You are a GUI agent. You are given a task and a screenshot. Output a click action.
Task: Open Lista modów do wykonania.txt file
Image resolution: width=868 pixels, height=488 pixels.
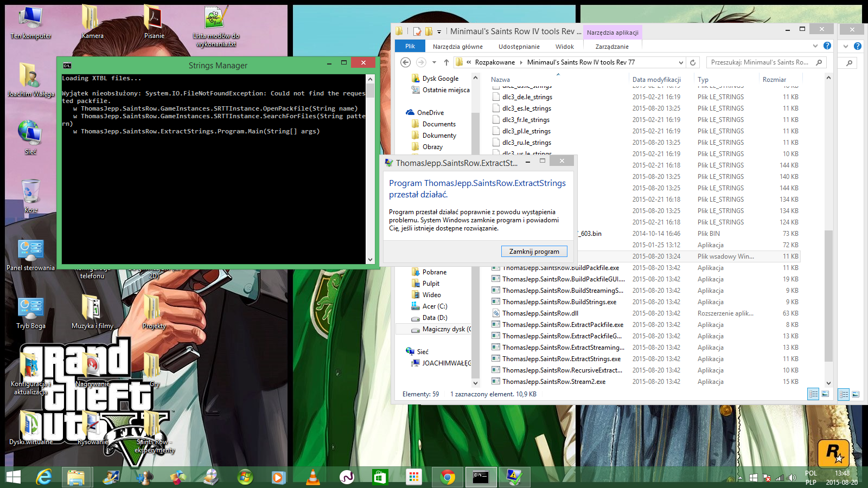coord(216,27)
